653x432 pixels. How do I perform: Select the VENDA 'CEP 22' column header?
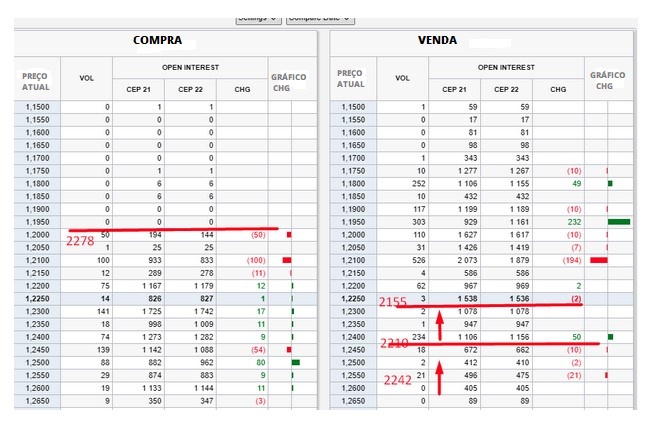[x=506, y=90]
